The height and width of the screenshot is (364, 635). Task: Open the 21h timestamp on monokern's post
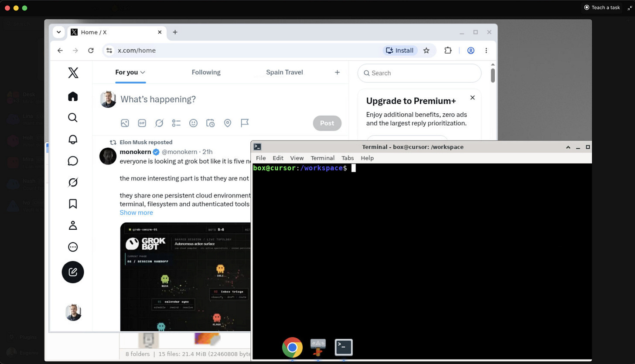[x=207, y=152]
